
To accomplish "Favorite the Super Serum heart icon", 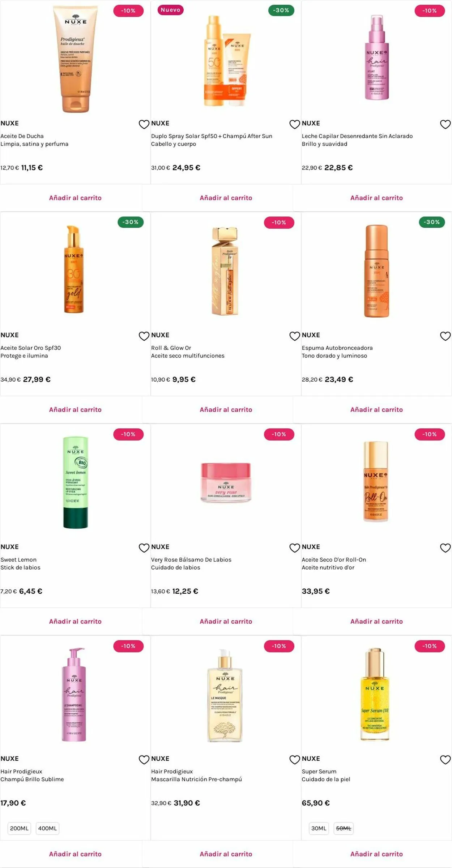I will (x=445, y=760).
